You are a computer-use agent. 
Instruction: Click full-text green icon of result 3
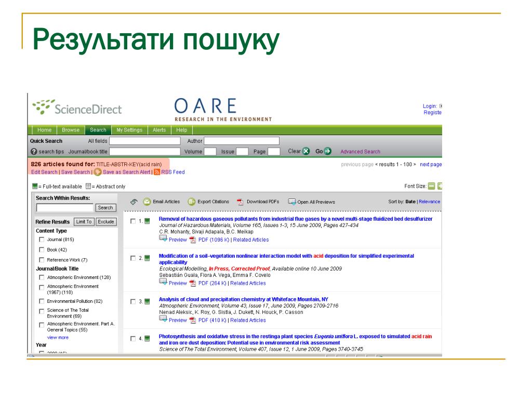147,301
